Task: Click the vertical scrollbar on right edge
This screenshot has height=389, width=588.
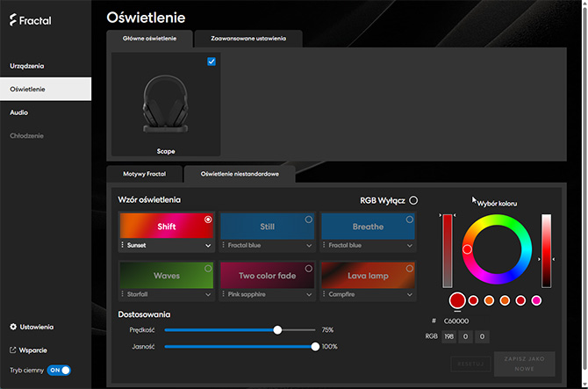Action: (584, 188)
